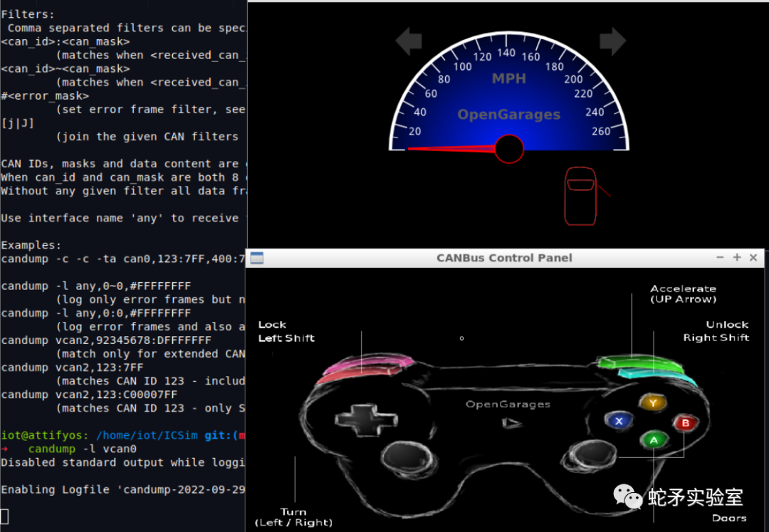Click the D-pad on the controller

(x=366, y=419)
